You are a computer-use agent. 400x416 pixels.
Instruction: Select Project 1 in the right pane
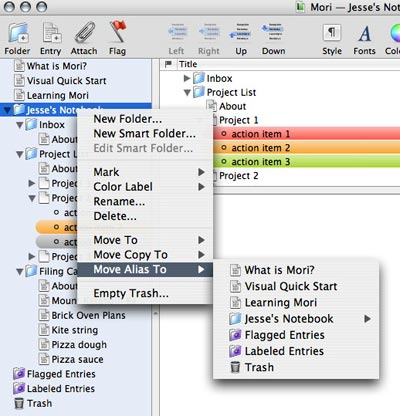[239, 120]
